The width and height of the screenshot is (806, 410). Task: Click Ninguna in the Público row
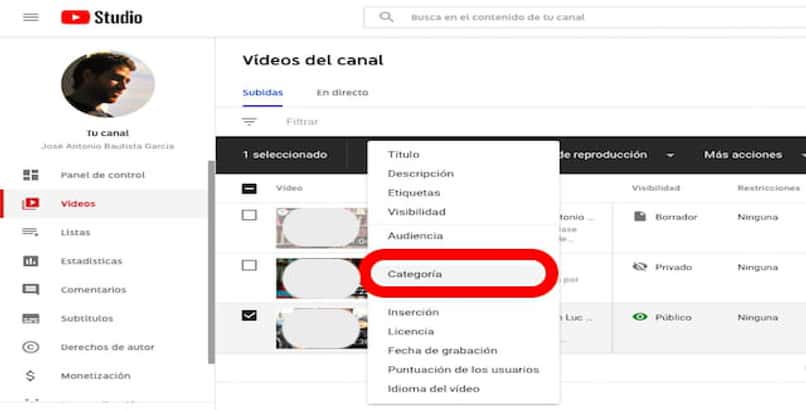758,318
